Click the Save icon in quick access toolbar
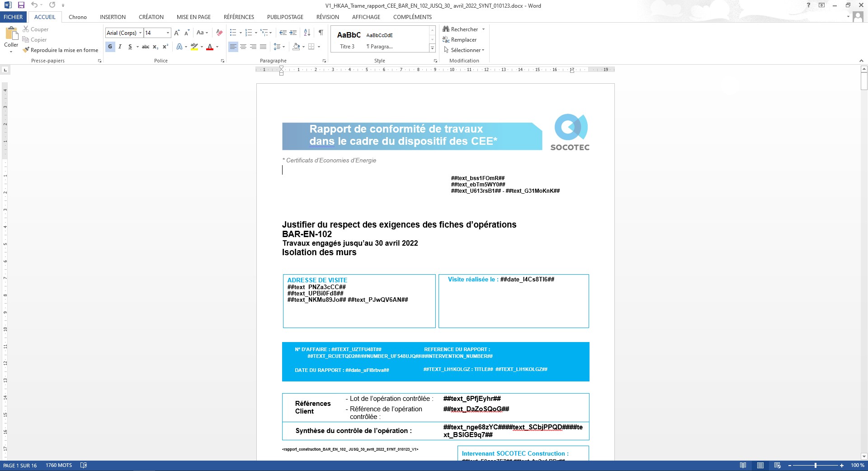This screenshot has height=471, width=868. [21, 5]
